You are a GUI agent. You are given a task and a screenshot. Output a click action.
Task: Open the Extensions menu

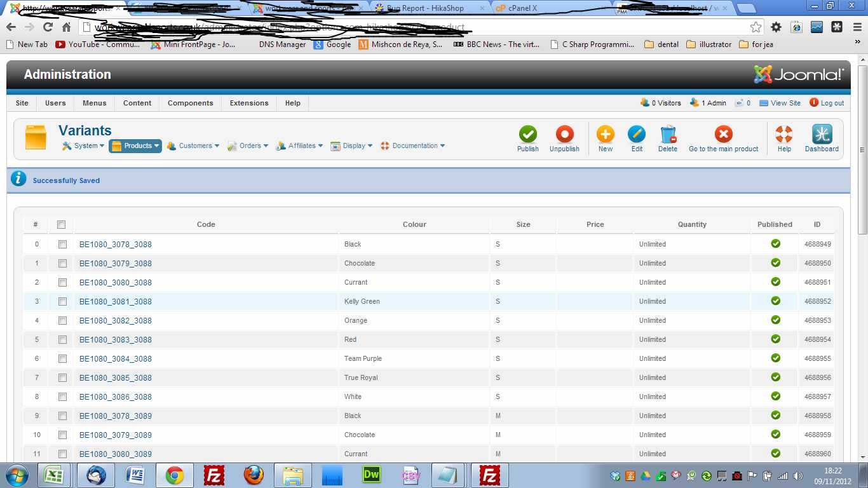(249, 103)
